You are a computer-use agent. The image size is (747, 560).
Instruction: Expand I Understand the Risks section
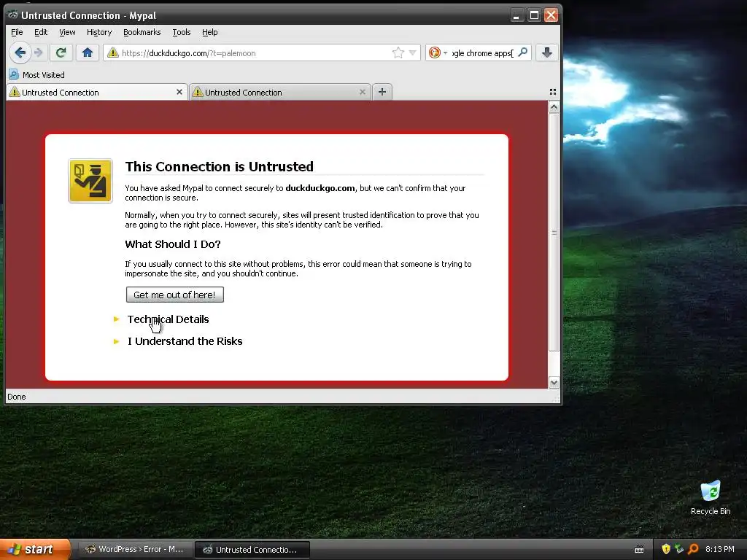[x=185, y=341]
